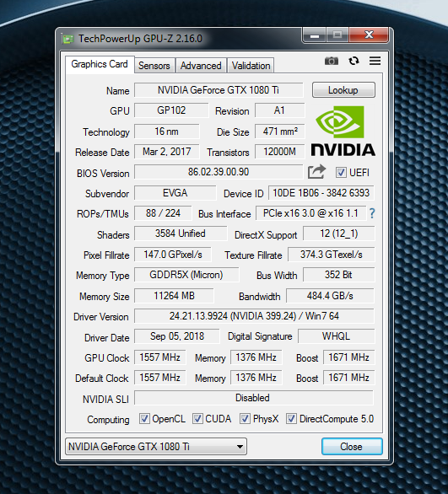Screen dimensions: 448x494
Task: Click the Bus Interface value PCIe x16 3.0
Action: point(310,213)
